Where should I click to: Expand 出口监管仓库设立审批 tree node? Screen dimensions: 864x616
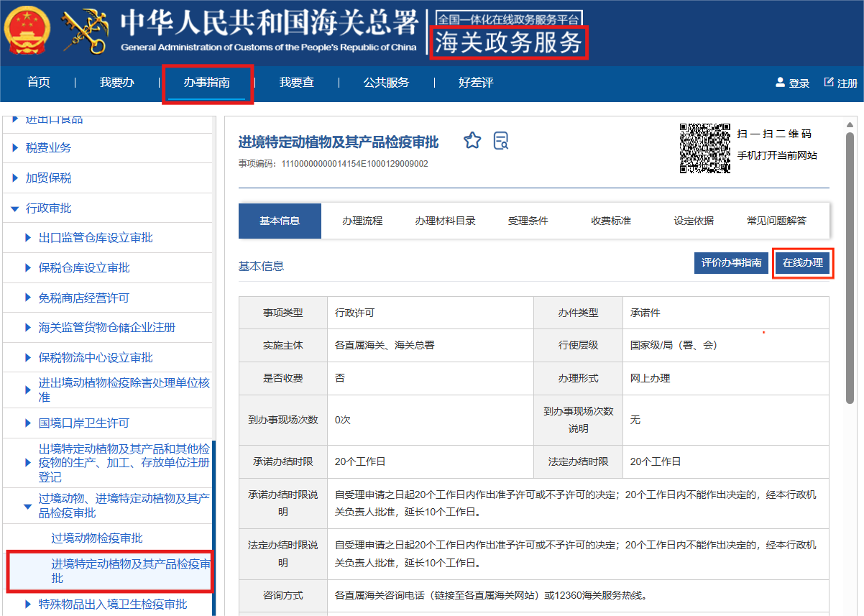click(x=28, y=238)
